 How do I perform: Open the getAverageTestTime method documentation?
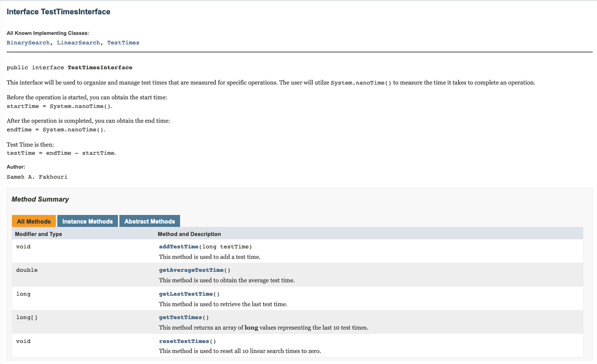pyautogui.click(x=191, y=270)
